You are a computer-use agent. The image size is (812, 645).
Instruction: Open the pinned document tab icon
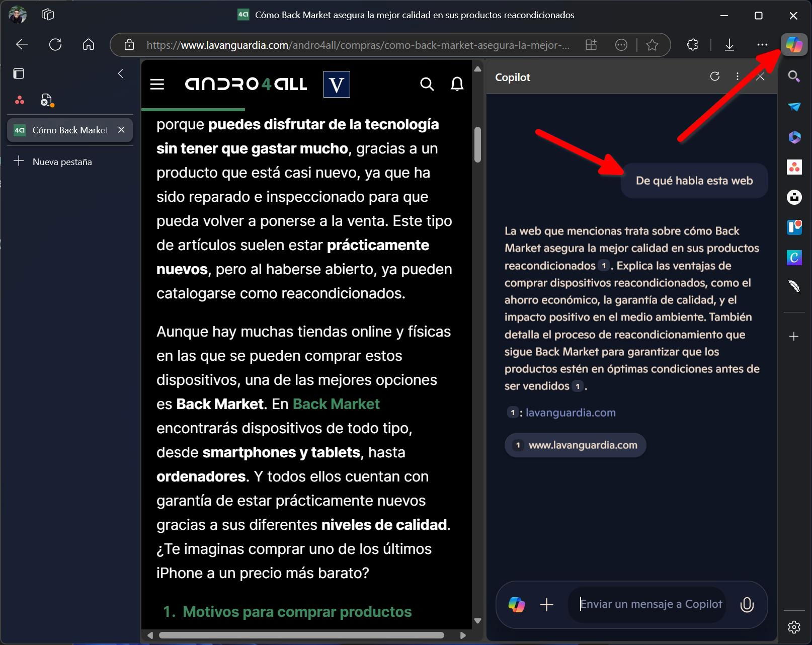tap(47, 100)
